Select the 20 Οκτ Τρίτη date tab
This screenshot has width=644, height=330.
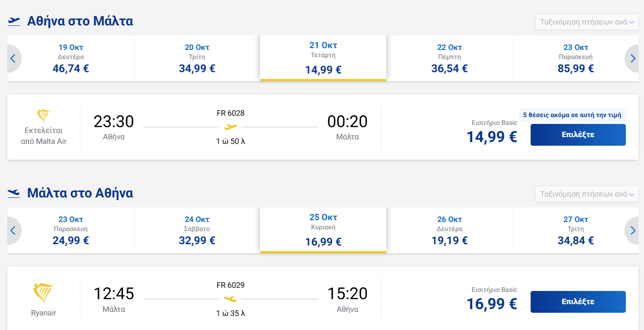click(197, 59)
